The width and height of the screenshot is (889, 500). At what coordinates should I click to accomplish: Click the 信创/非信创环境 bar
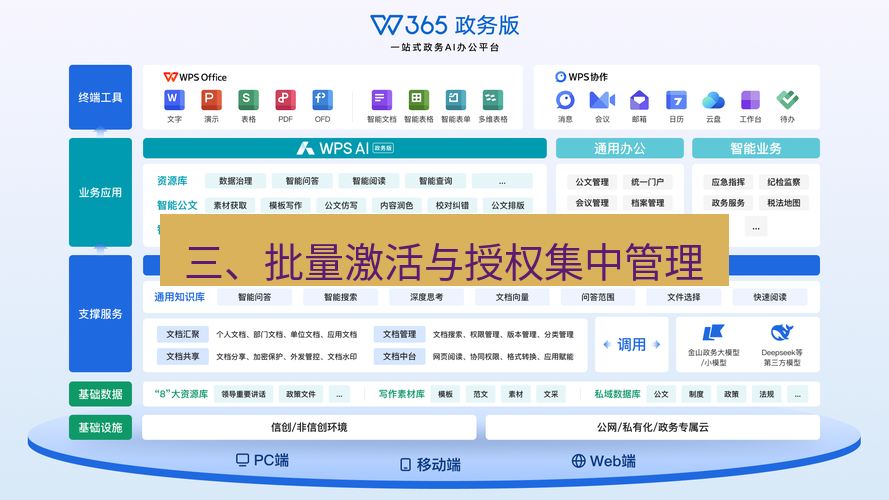309,427
